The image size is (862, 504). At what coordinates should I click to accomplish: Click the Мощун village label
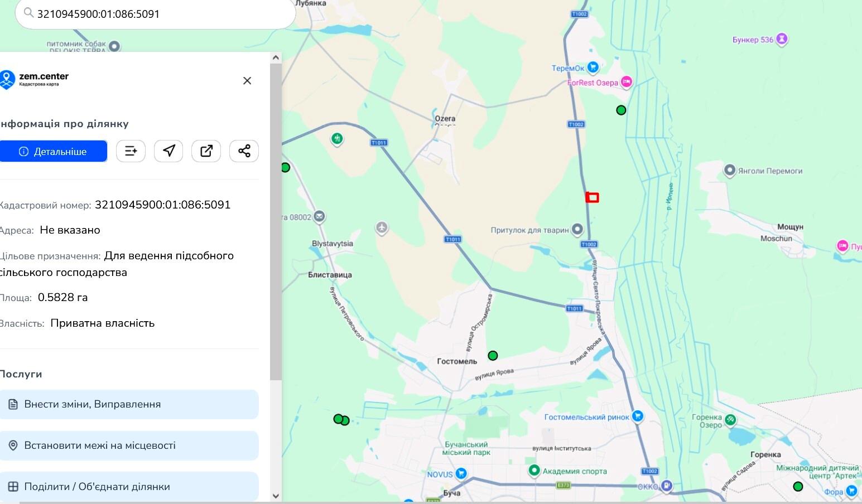click(x=790, y=227)
